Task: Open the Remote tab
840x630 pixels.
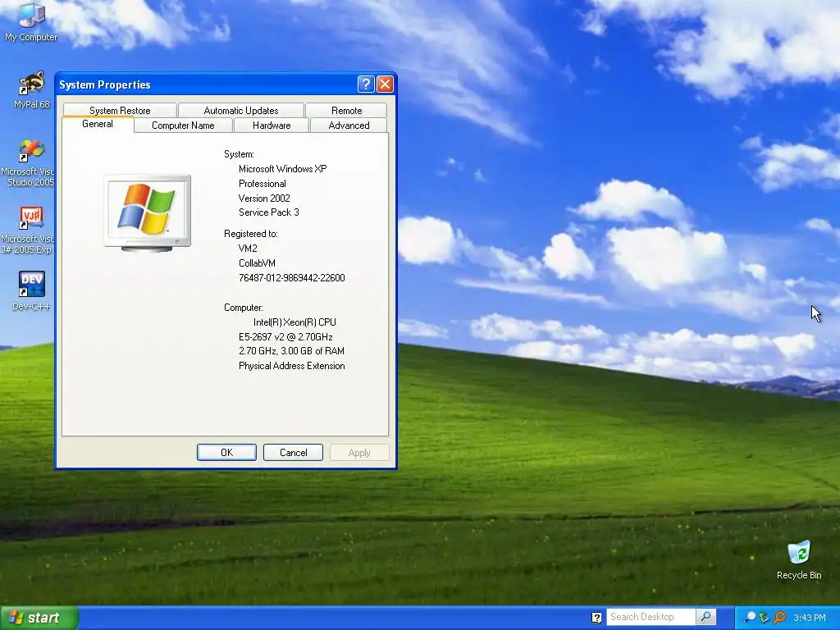Action: 347,111
